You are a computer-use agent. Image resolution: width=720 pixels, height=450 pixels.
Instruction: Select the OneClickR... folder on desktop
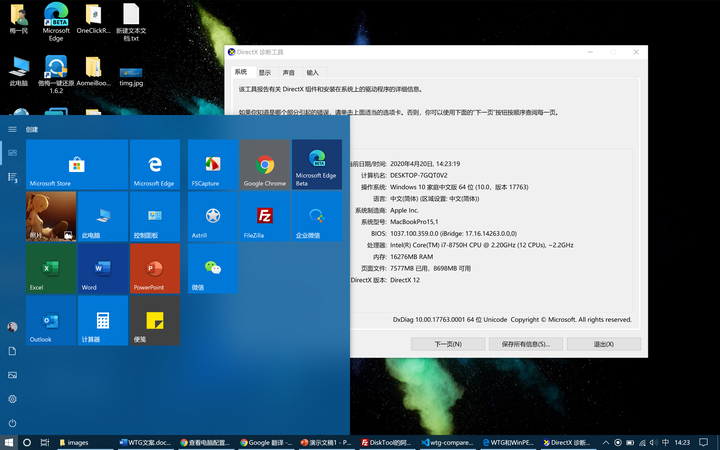tap(93, 19)
